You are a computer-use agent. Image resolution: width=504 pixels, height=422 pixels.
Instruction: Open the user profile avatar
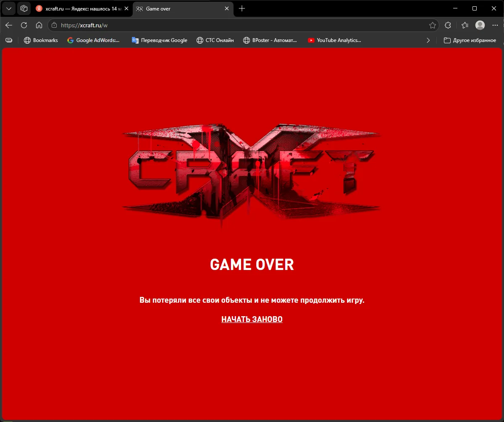pyautogui.click(x=480, y=25)
